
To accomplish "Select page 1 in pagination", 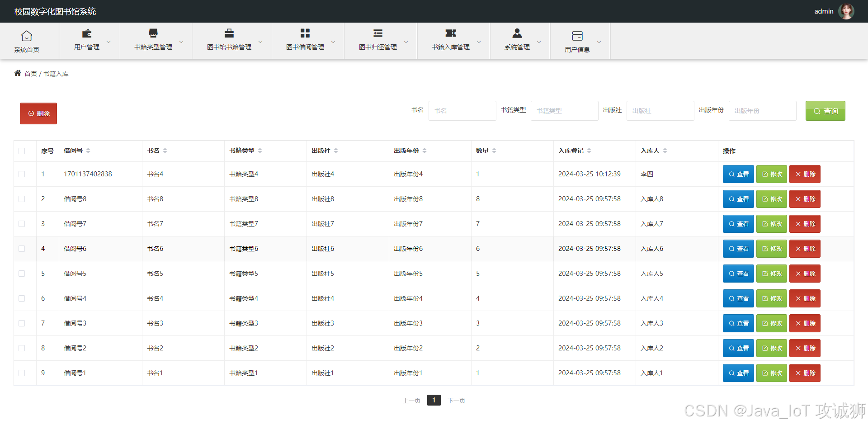I will coord(434,400).
